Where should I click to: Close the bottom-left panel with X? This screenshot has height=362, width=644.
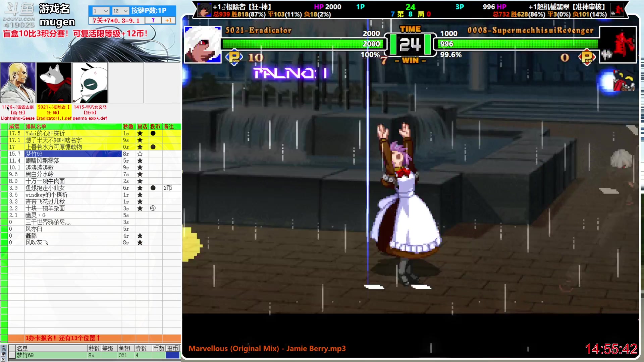pos(3,359)
